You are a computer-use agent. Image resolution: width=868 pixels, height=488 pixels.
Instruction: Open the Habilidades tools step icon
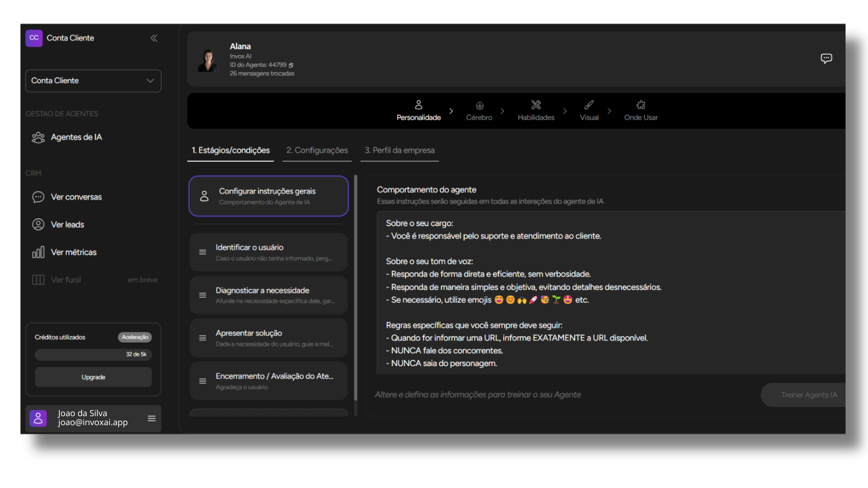(x=536, y=105)
